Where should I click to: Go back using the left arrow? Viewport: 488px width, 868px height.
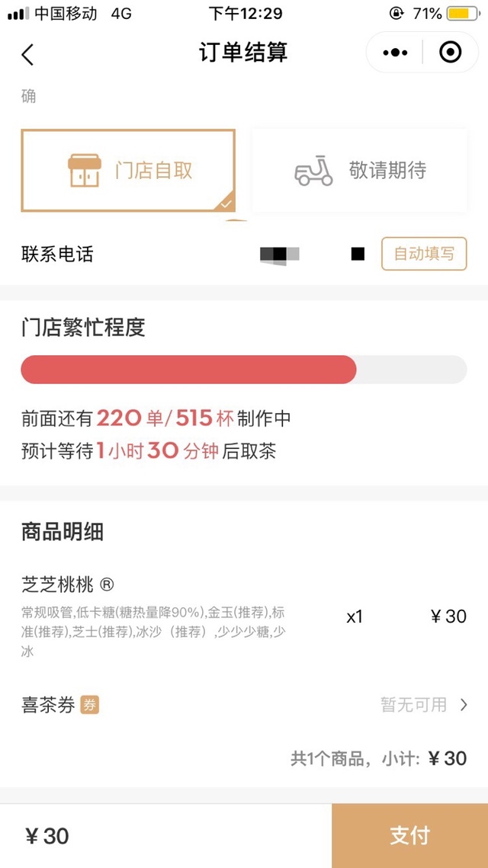click(x=27, y=54)
